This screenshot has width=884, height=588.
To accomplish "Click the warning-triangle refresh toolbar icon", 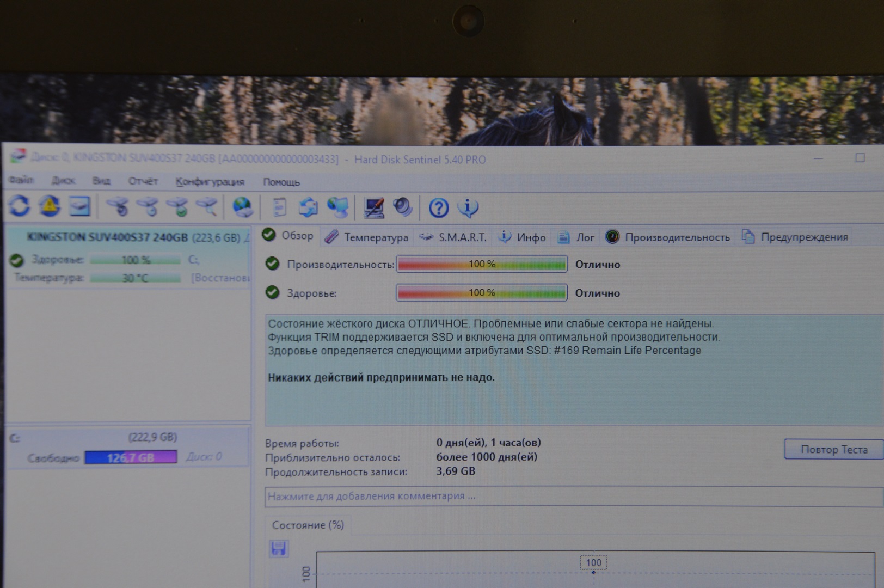I will pyautogui.click(x=50, y=206).
